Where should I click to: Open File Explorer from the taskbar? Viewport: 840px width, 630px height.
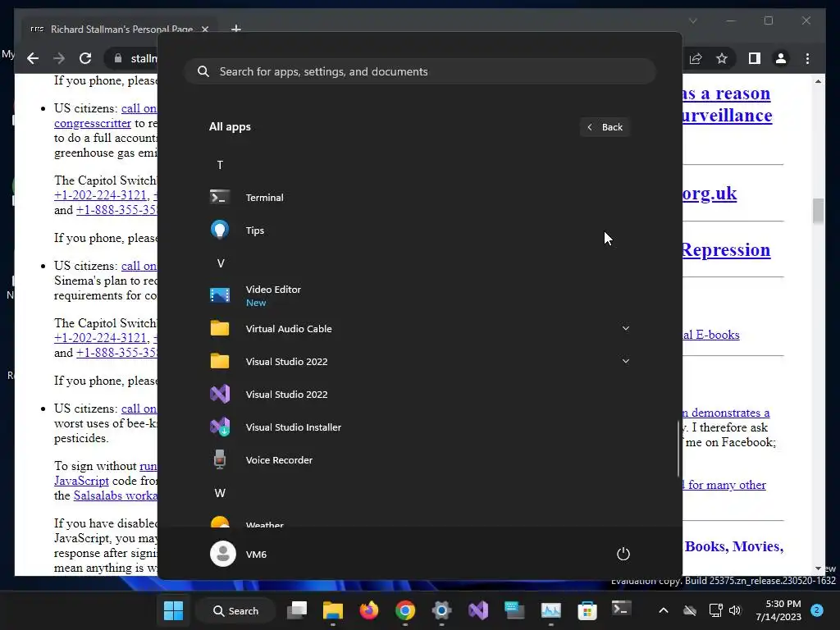[x=333, y=610]
